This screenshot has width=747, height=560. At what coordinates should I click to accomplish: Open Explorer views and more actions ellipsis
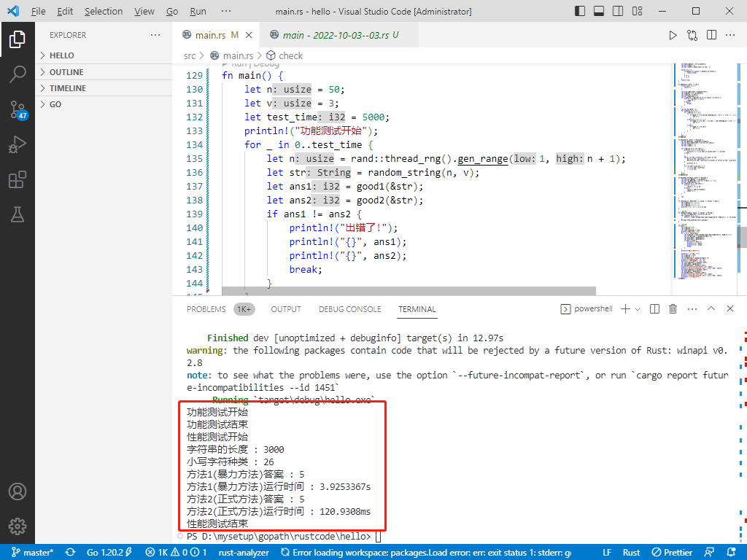(155, 35)
